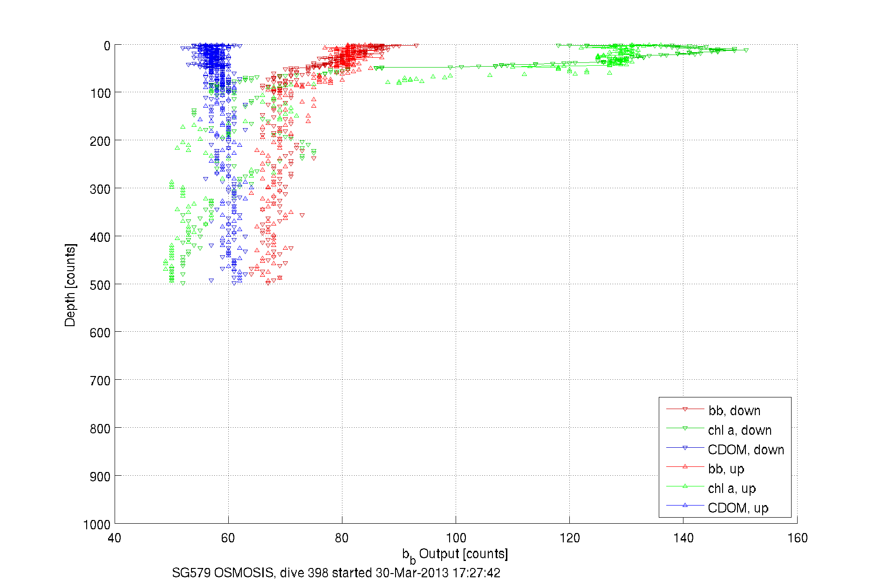Click the green down-triangle marker beside 'chl a, down'
This screenshot has width=881, height=588.
(685, 428)
